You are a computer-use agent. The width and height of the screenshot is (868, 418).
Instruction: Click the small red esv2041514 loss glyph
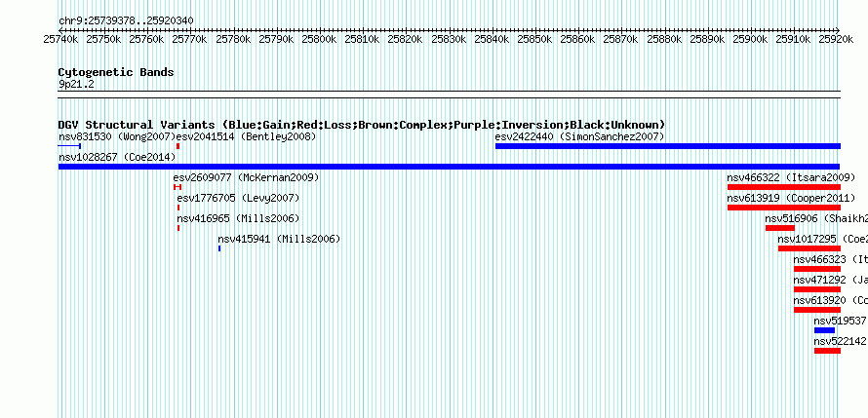pos(178,146)
